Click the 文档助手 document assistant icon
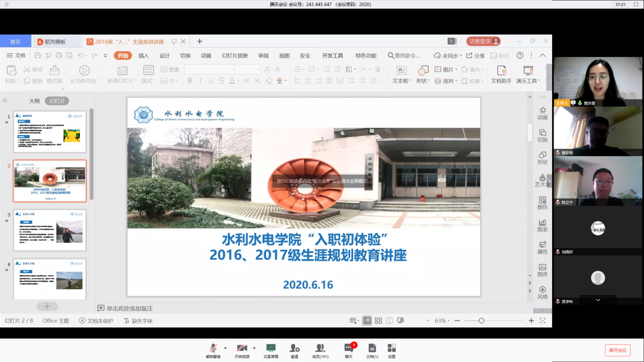Viewport: 644px width, 362px height. pyautogui.click(x=501, y=75)
